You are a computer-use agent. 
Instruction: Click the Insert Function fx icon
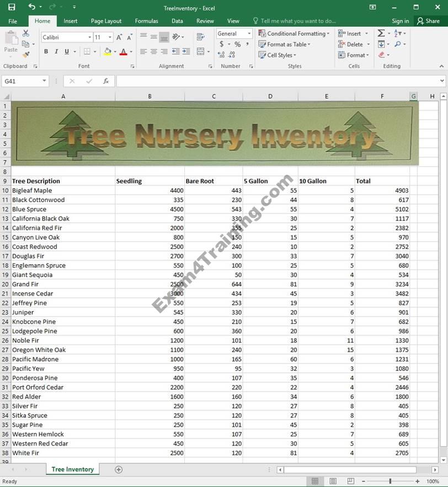click(106, 81)
